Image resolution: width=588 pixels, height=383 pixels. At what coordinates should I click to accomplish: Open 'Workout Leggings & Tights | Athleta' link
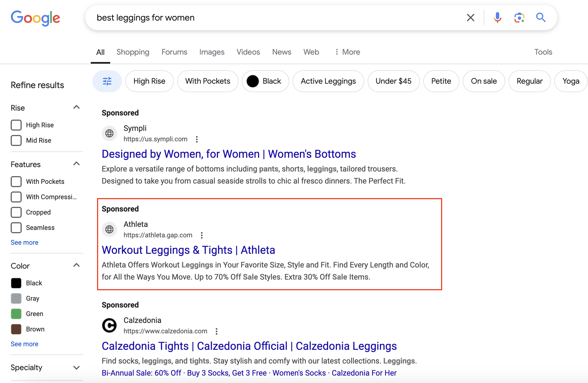click(x=188, y=250)
